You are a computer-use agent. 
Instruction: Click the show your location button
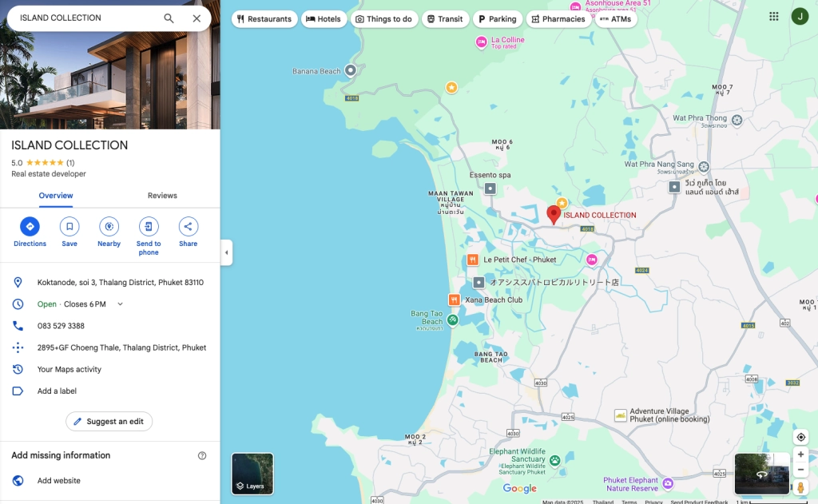pyautogui.click(x=800, y=437)
